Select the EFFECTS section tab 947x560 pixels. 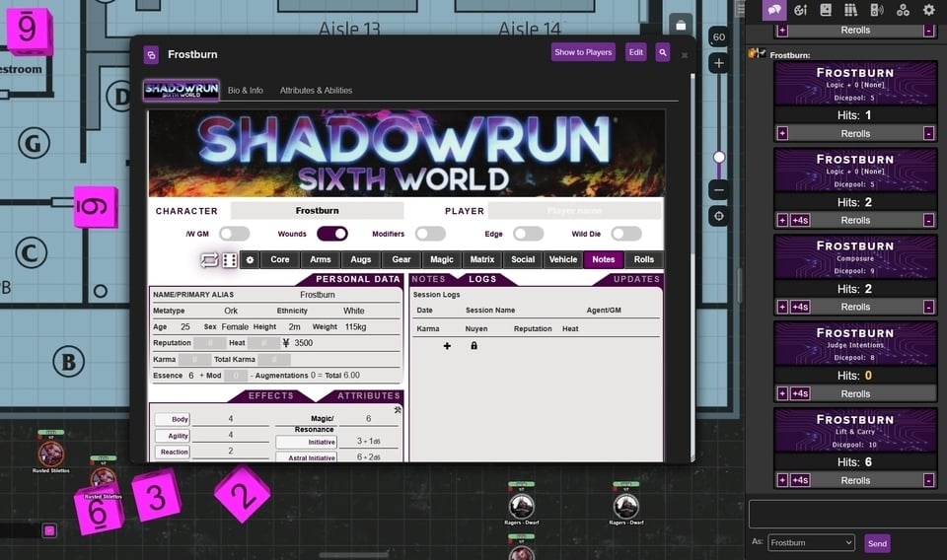coord(270,396)
